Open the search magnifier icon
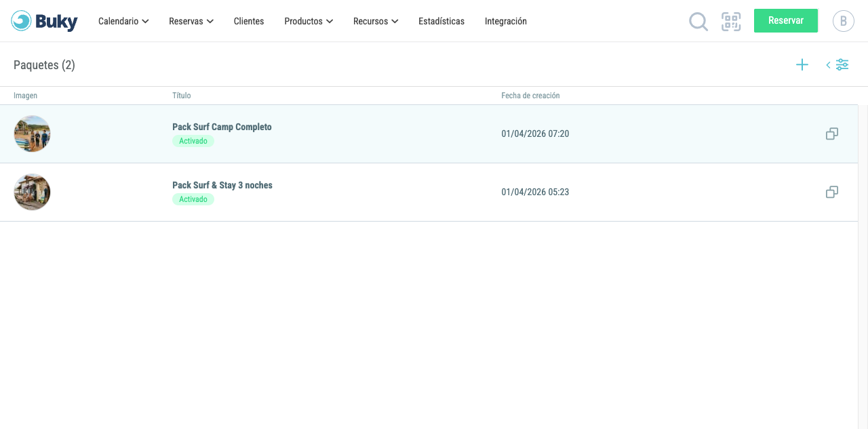Image resolution: width=868 pixels, height=429 pixels. 698,22
